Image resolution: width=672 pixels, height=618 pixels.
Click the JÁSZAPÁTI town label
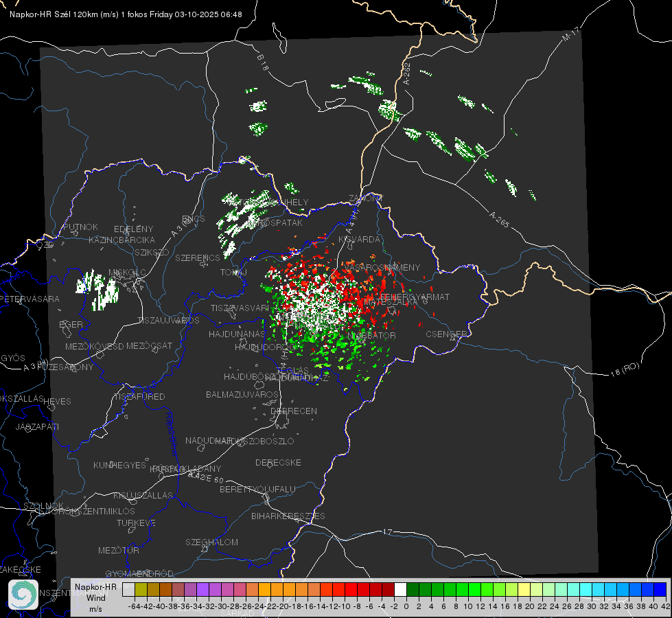[x=37, y=426]
